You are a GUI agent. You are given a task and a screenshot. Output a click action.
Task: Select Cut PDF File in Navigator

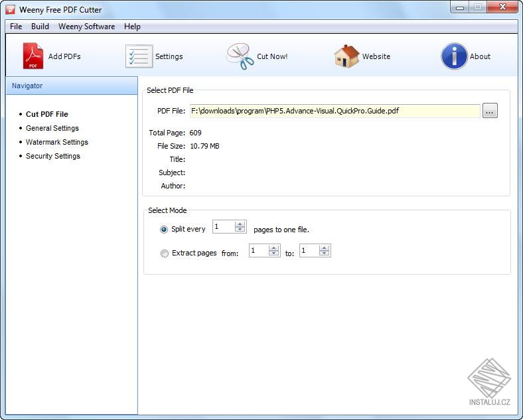pos(46,114)
